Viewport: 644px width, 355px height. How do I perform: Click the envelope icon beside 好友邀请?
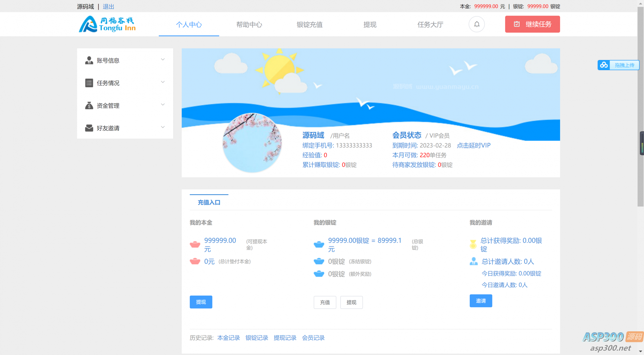[89, 128]
